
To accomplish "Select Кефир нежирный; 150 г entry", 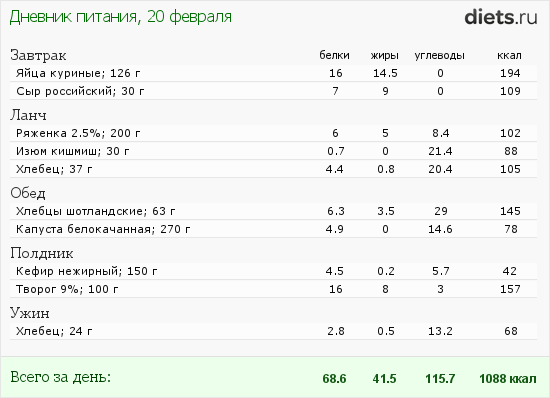I will click(x=273, y=271).
